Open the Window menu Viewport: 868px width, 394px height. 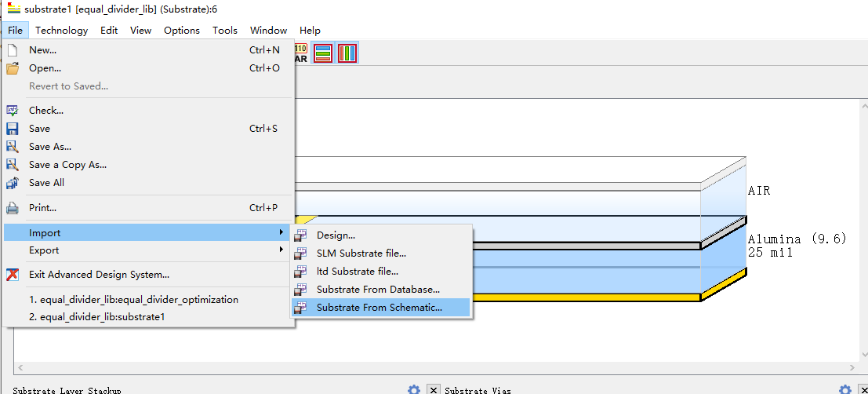[x=268, y=30]
